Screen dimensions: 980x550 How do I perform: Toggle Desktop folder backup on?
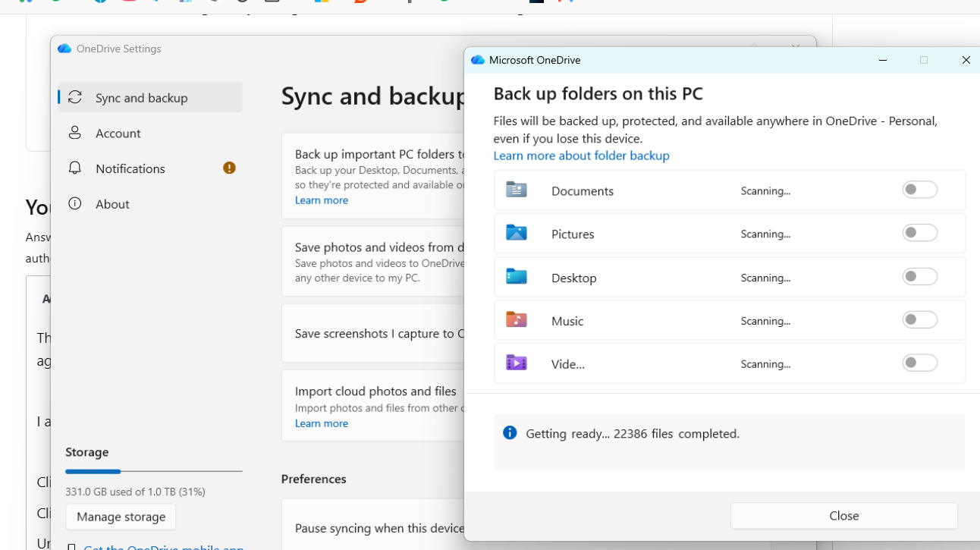point(920,277)
